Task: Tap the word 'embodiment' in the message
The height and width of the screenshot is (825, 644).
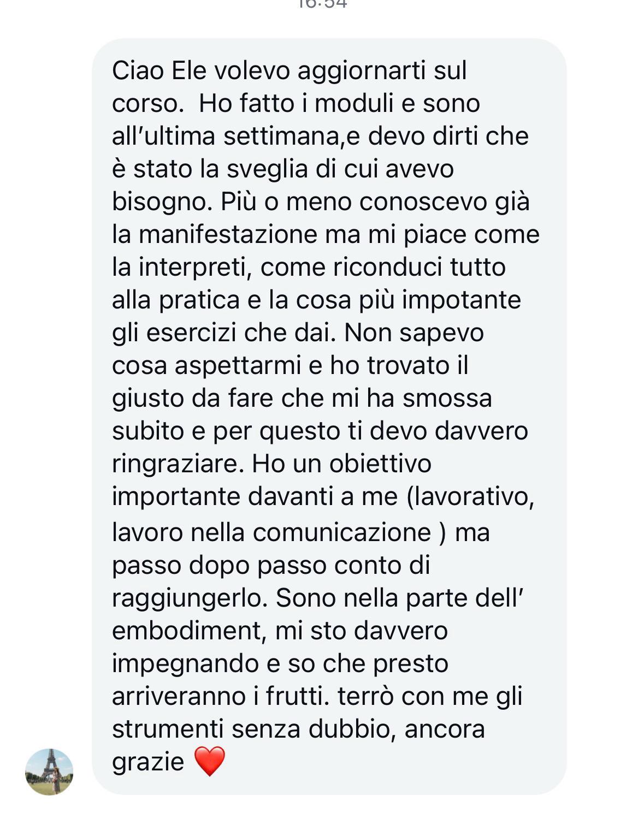Action: 185,631
